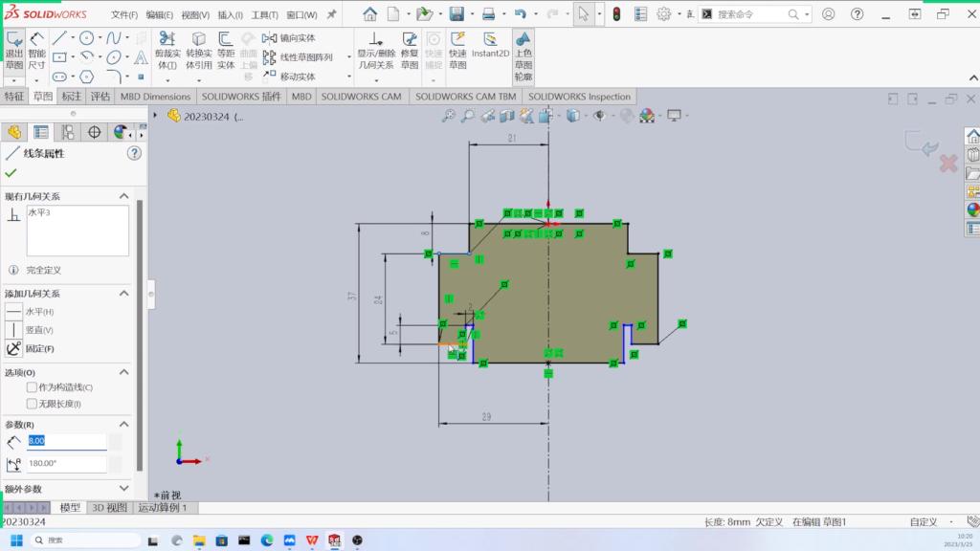Click the green checkmark to accept line properties
The height and width of the screenshot is (551, 980).
11,173
